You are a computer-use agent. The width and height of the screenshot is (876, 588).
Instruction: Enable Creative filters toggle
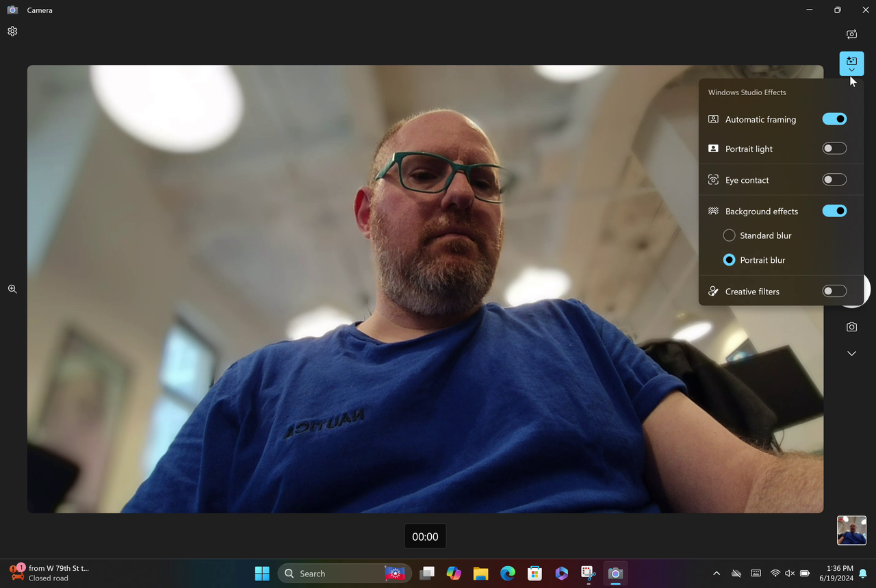(x=834, y=291)
